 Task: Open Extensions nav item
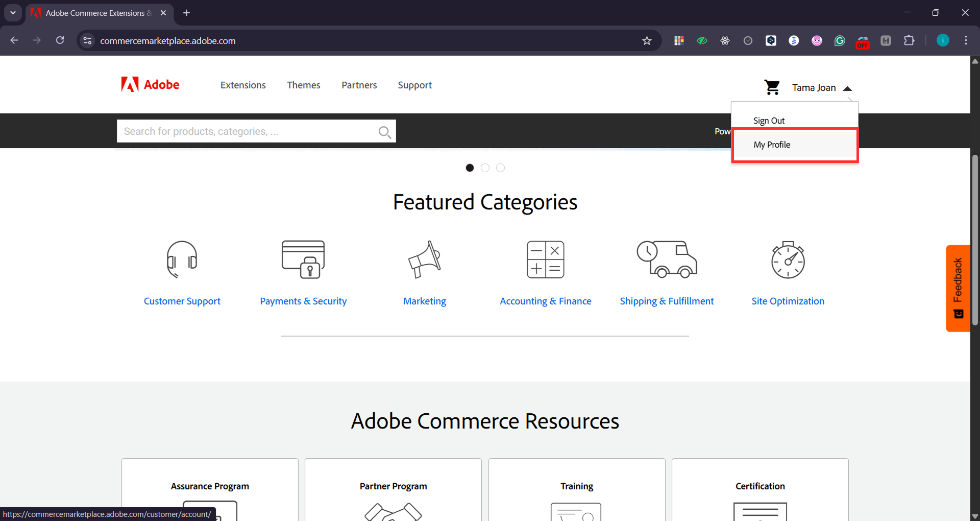[243, 85]
